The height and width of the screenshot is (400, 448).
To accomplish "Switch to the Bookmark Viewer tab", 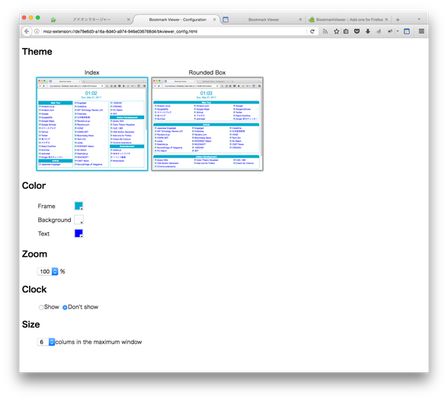I will click(x=263, y=20).
